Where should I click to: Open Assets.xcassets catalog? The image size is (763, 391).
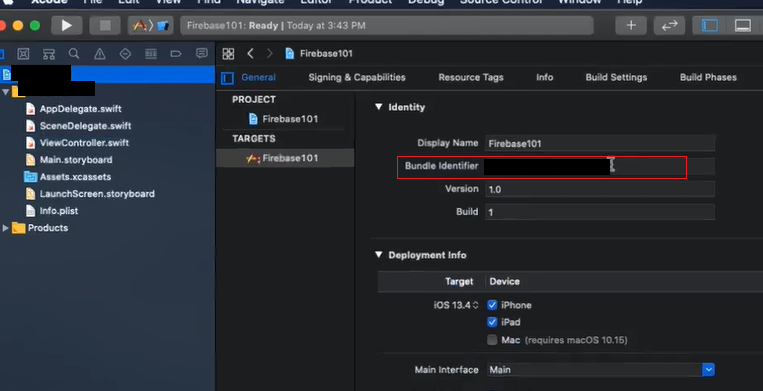(75, 177)
